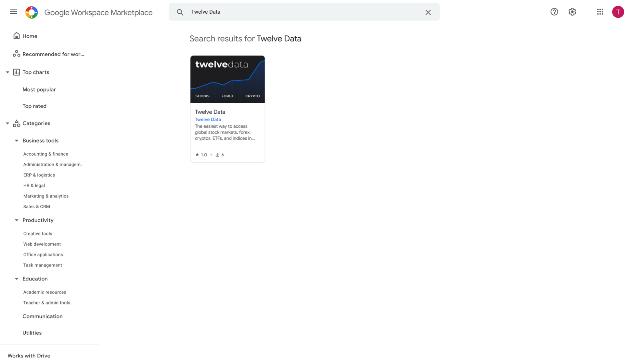The image size is (631, 364).
Task: Open the settings gear
Action: pyautogui.click(x=572, y=12)
